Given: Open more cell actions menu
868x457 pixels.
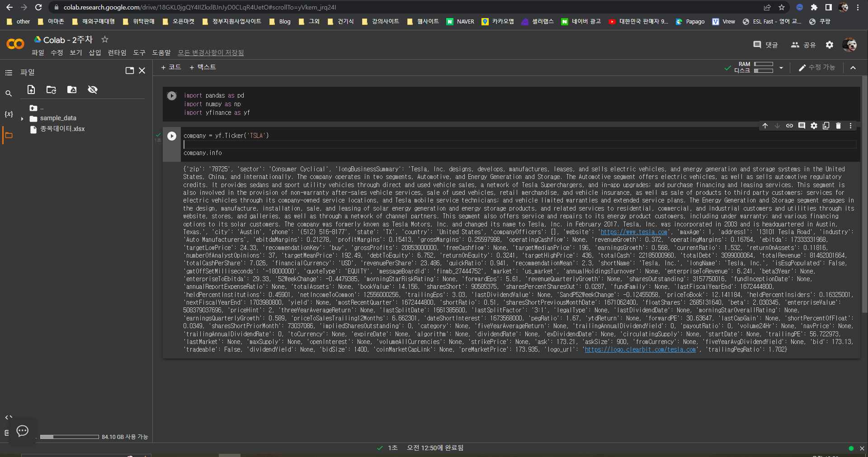Looking at the screenshot, I should click(850, 126).
